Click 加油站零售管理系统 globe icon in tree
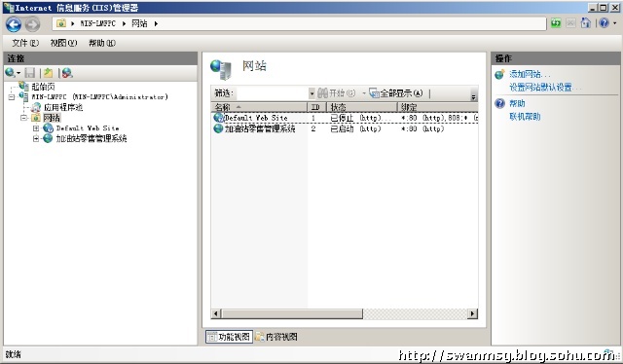 tap(48, 138)
